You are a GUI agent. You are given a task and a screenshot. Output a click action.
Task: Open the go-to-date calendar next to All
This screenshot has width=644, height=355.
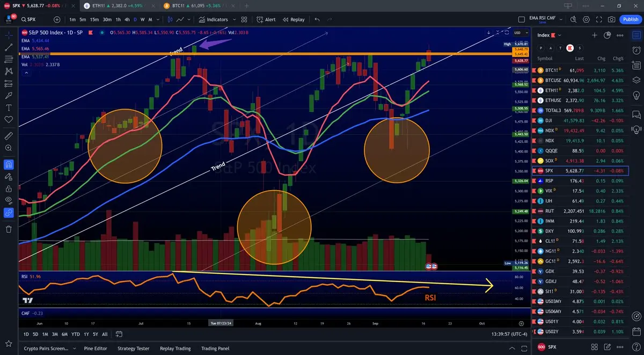120,334
